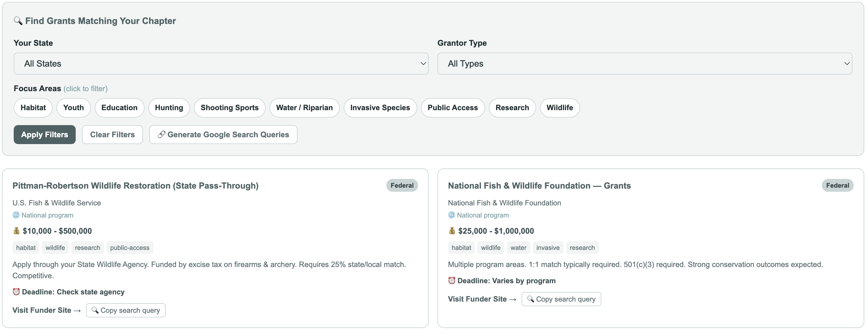This screenshot has height=333, width=868.
Task: Click magnifier icon in NFWF Copy search query
Action: (530, 299)
